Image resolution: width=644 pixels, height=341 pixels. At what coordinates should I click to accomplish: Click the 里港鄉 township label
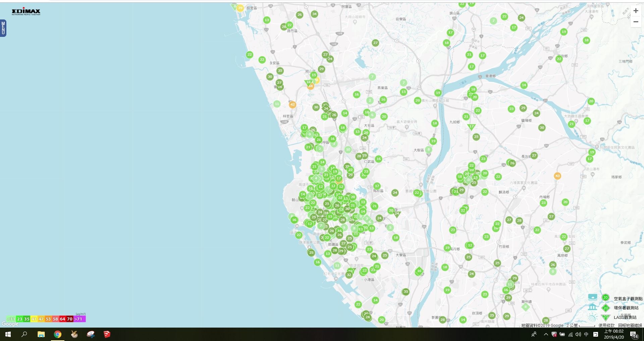[490, 76]
